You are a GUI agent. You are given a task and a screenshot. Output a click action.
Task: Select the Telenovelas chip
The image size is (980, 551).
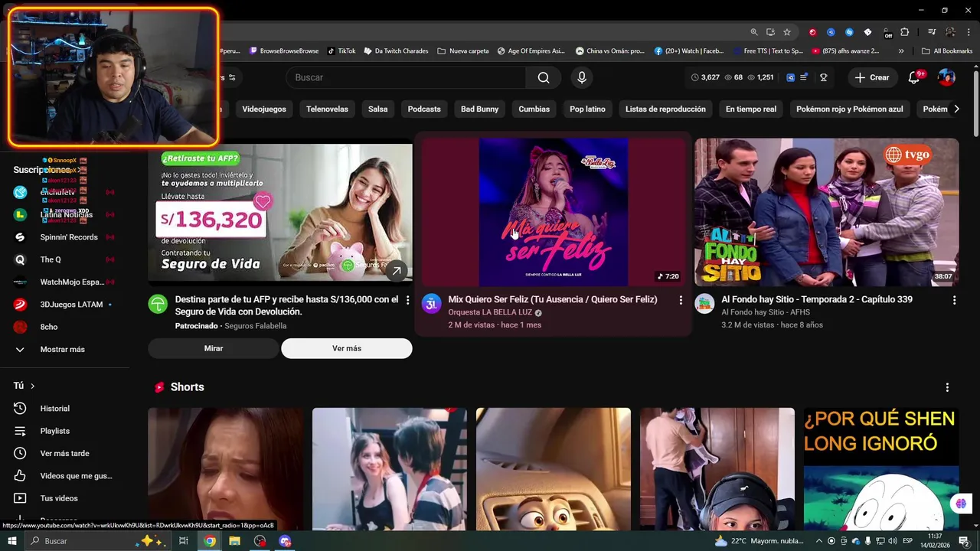(327, 109)
